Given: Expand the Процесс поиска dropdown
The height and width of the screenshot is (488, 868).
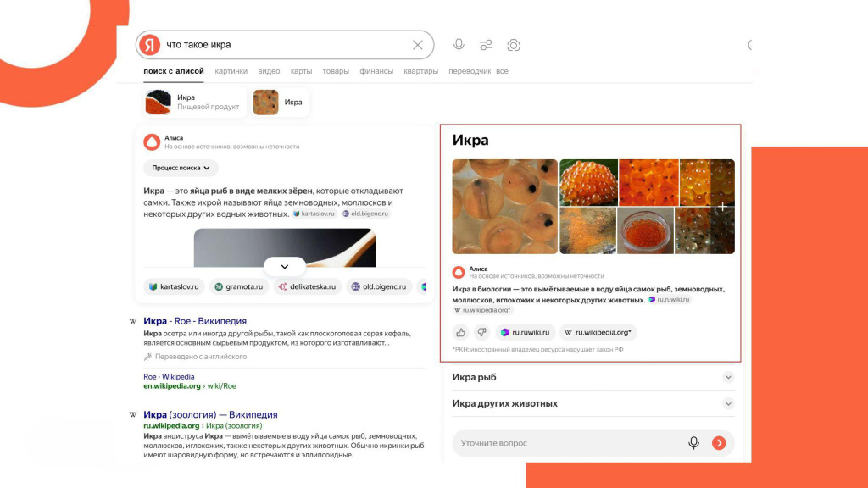Looking at the screenshot, I should (181, 168).
